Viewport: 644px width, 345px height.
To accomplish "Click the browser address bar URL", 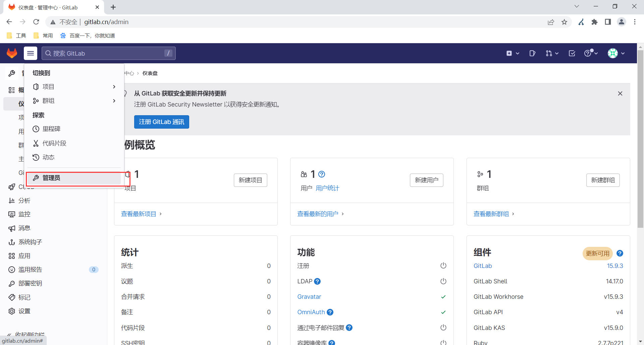I will tap(106, 22).
